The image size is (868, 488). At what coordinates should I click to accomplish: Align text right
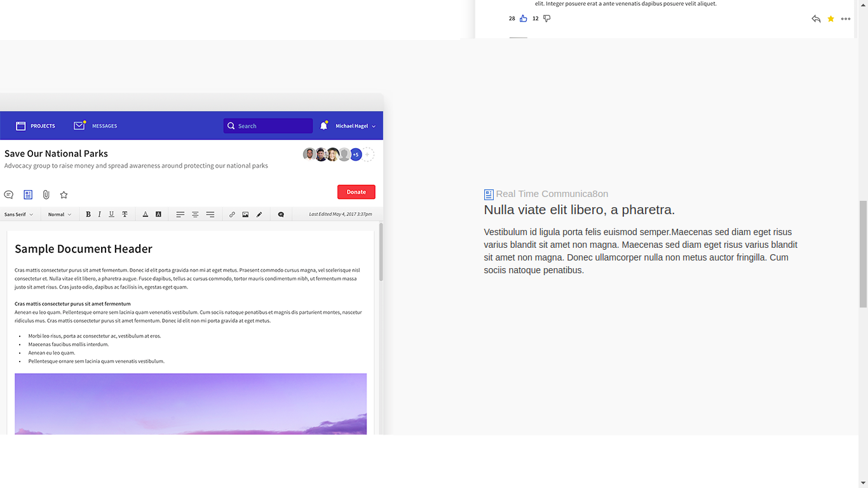point(210,214)
